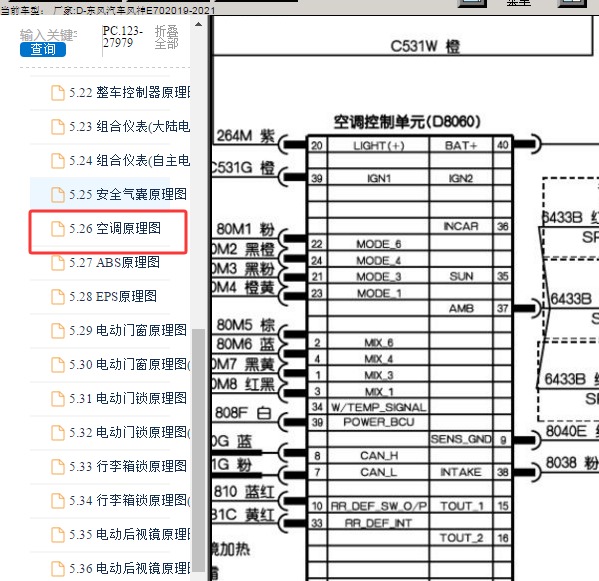The image size is (599, 581).
Task: Click the SENS_GND pin cell
Action: coord(461,439)
